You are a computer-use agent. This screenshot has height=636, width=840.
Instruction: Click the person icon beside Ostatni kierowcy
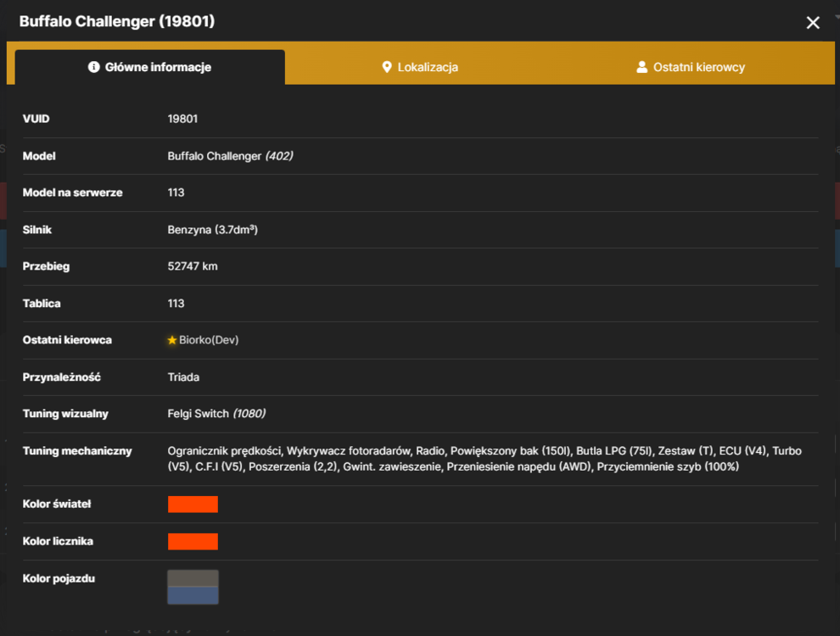[641, 67]
